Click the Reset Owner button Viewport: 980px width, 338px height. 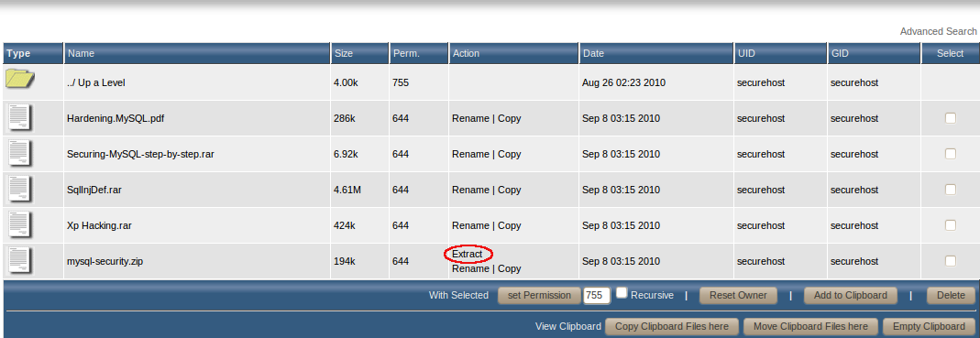click(738, 296)
